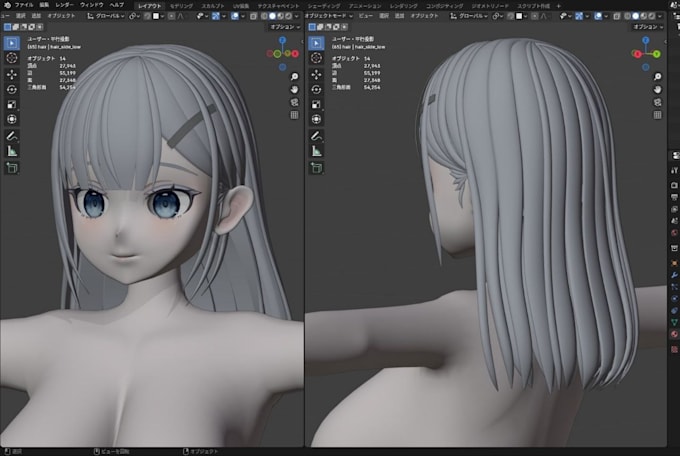680x456 pixels.
Task: Switch to the モデリング workspace tab
Action: pos(181,6)
